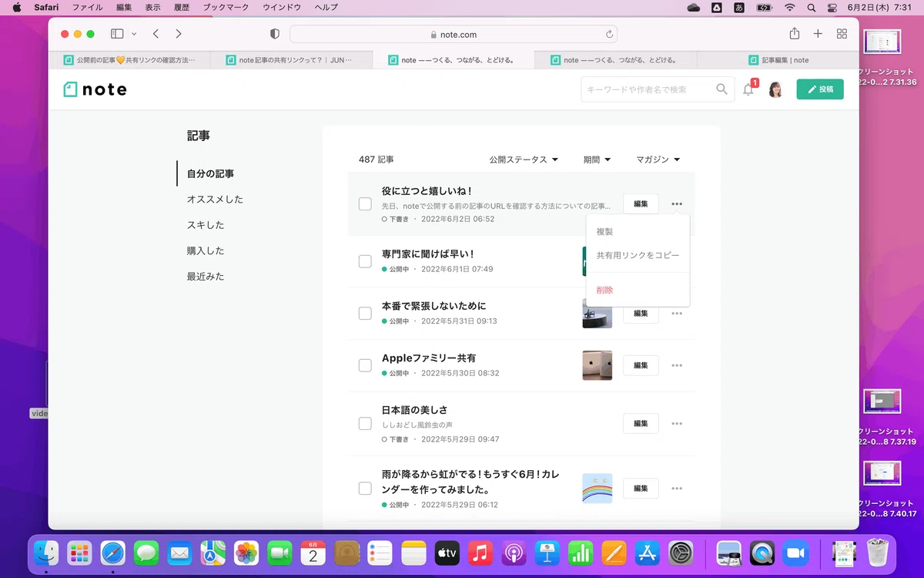The width and height of the screenshot is (924, 578).
Task: Expand the マガジン filter dropdown
Action: tap(658, 160)
